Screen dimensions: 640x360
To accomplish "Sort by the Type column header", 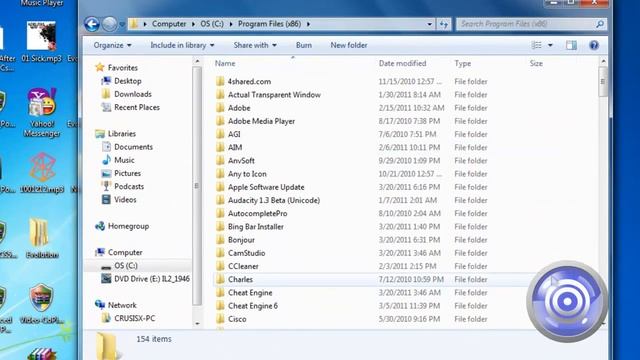I will (x=463, y=63).
